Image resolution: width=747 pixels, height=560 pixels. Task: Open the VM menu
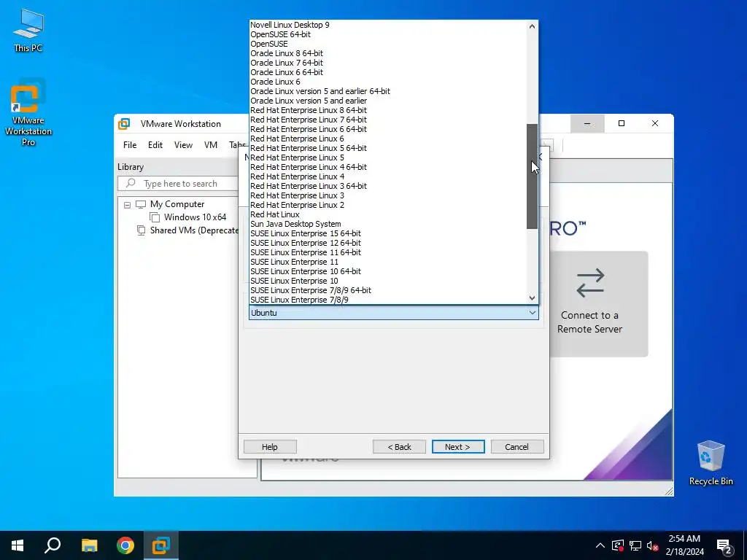[x=211, y=145]
